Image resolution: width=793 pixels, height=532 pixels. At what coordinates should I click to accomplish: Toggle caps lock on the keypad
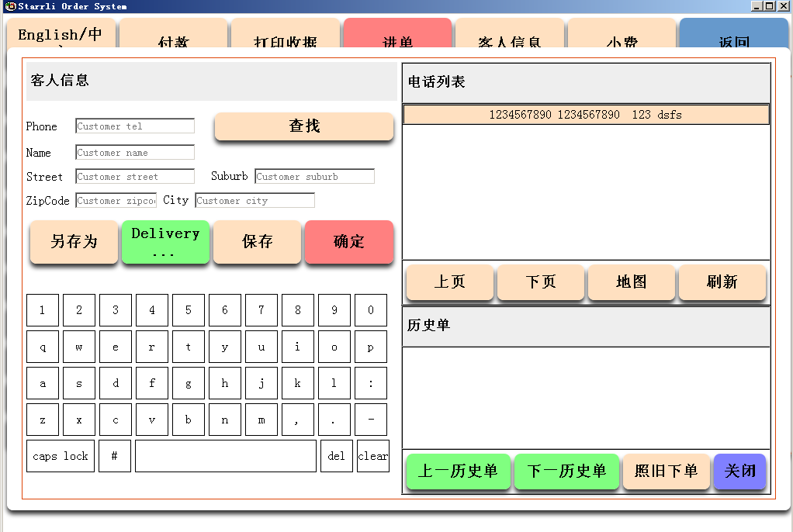pyautogui.click(x=61, y=456)
